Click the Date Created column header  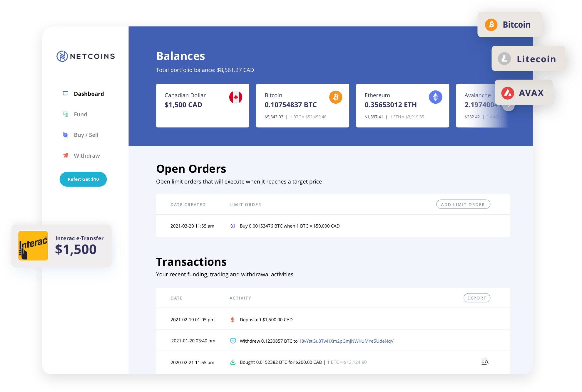click(x=188, y=205)
